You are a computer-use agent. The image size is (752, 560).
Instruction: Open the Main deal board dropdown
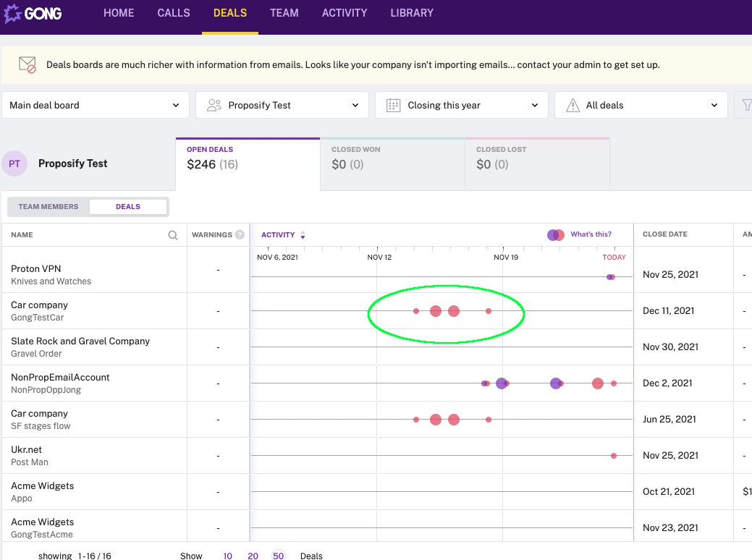(95, 105)
